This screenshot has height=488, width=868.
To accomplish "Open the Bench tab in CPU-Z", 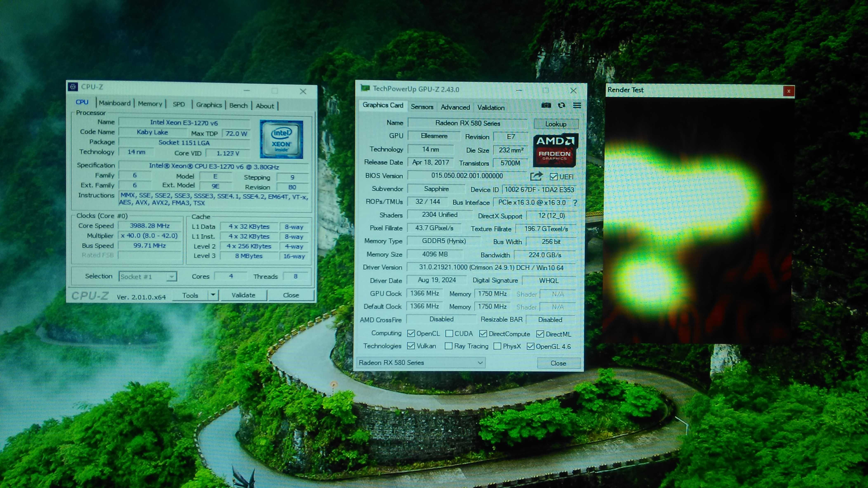I will coord(238,105).
